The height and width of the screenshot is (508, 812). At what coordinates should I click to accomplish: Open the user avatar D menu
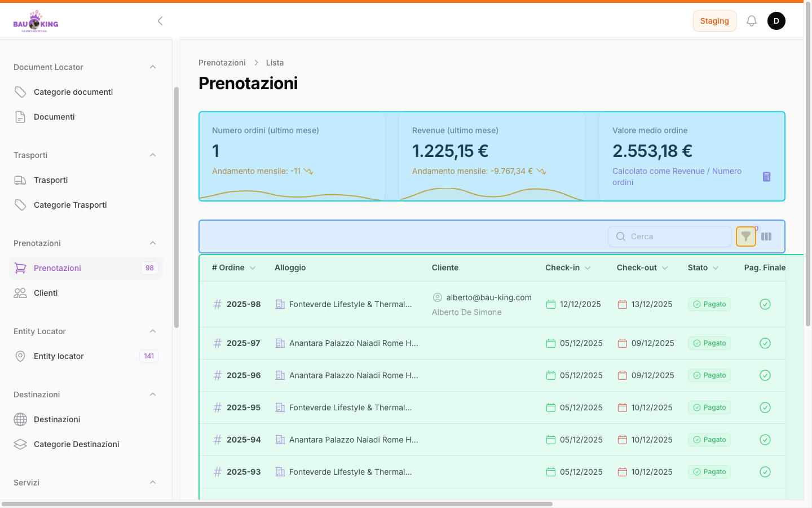coord(776,21)
